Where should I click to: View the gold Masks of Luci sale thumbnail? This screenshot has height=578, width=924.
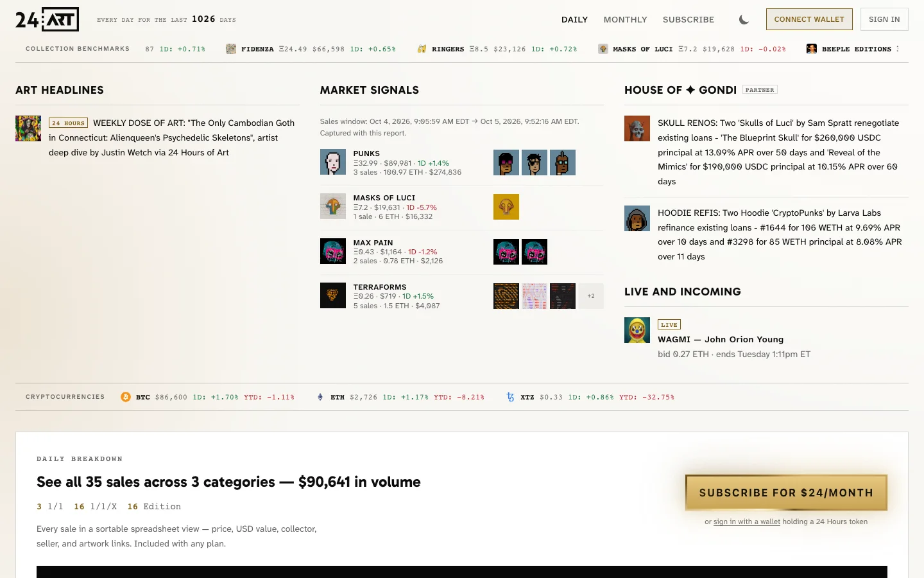point(506,207)
